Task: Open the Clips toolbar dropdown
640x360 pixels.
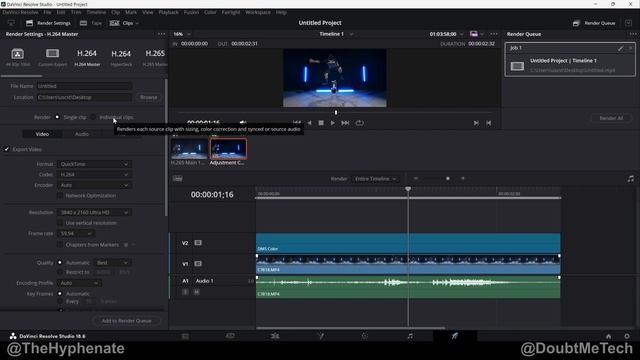Action: coord(124,23)
